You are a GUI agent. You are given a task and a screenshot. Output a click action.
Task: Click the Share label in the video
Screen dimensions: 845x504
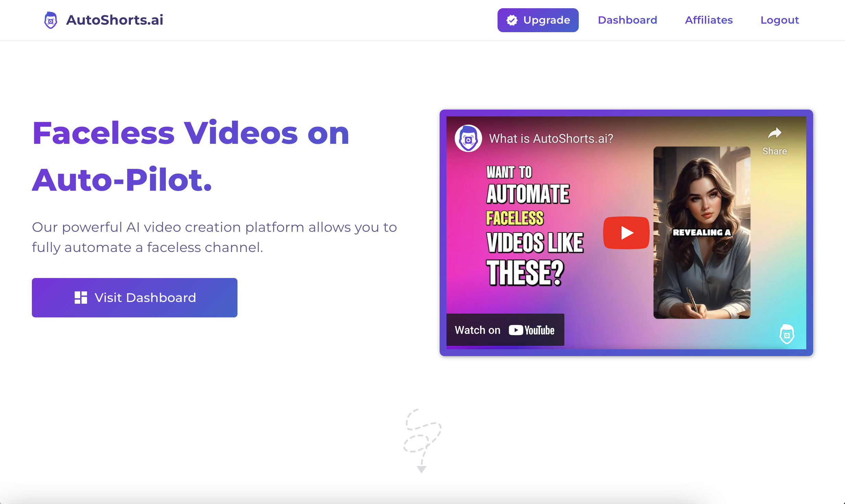click(x=774, y=151)
